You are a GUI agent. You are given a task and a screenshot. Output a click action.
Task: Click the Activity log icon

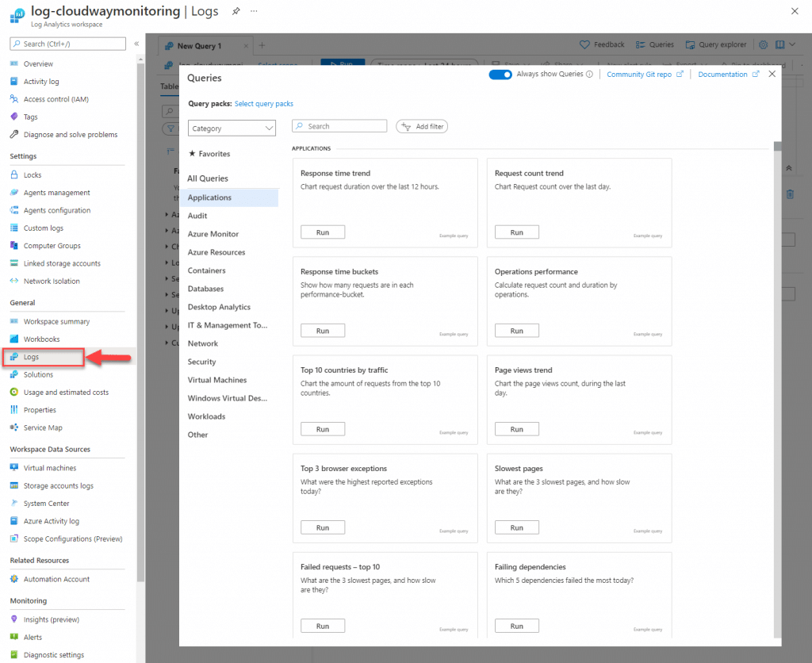pyautogui.click(x=14, y=82)
